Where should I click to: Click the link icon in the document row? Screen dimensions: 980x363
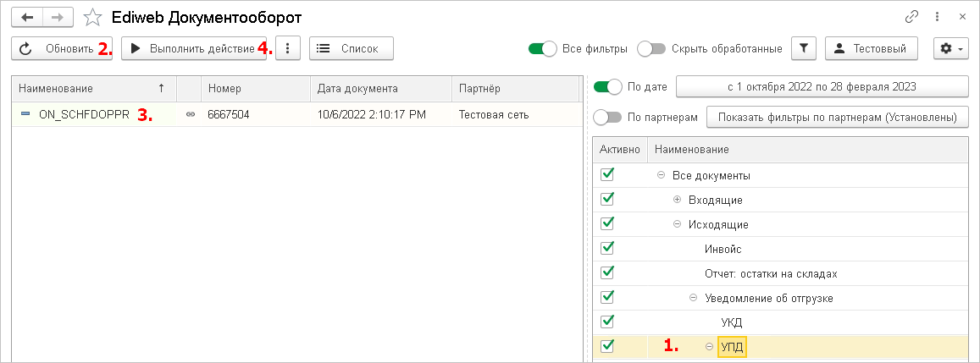pos(190,114)
